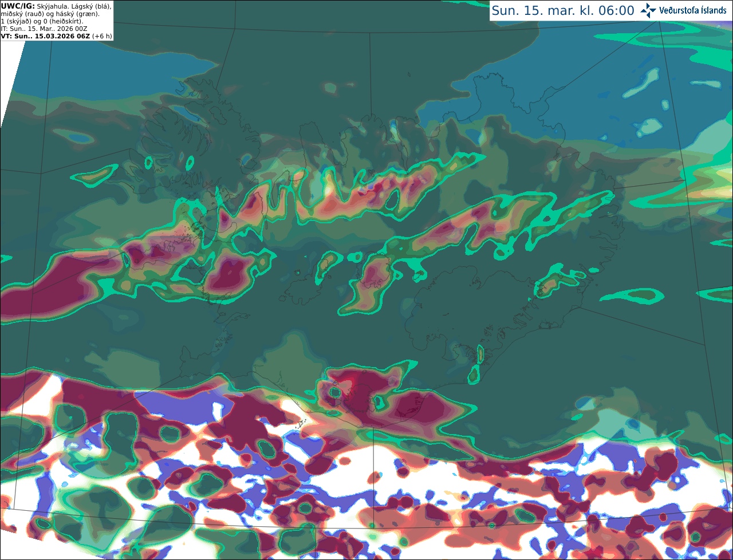Click the 'Veðurstofa Íslands' label

pyautogui.click(x=693, y=10)
